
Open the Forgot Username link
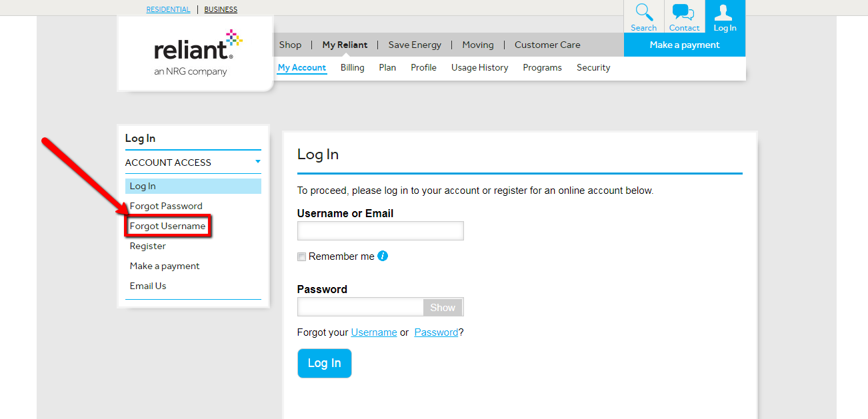point(166,226)
